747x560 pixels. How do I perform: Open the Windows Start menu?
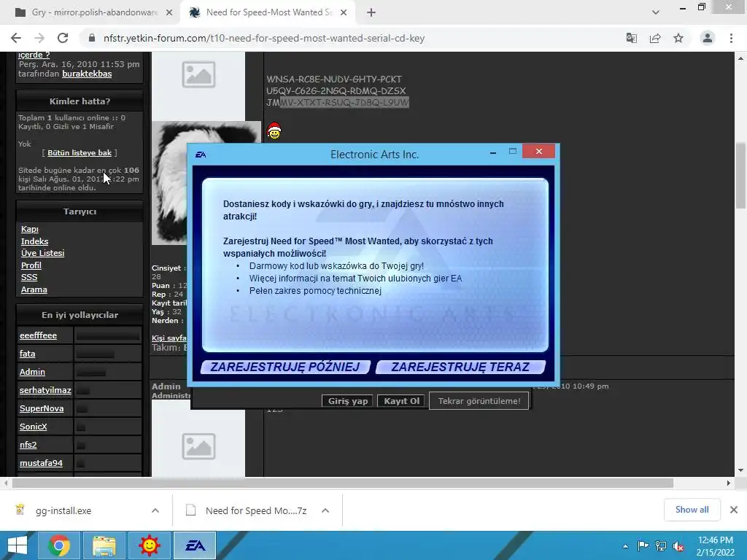(x=18, y=545)
